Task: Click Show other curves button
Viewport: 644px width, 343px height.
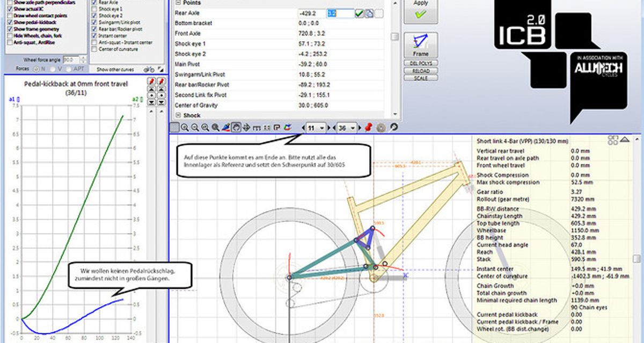Action: 116,69
